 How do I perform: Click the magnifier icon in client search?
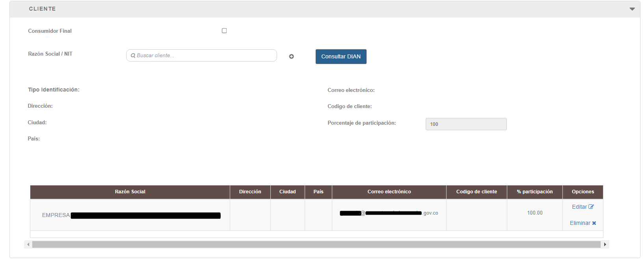click(x=133, y=56)
